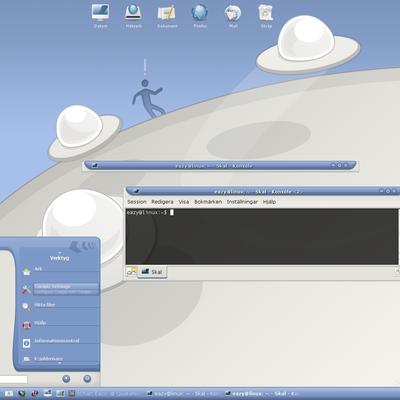Click the new session icon beside Skal tab
Viewport: 400px width, 400px height.
point(132,272)
